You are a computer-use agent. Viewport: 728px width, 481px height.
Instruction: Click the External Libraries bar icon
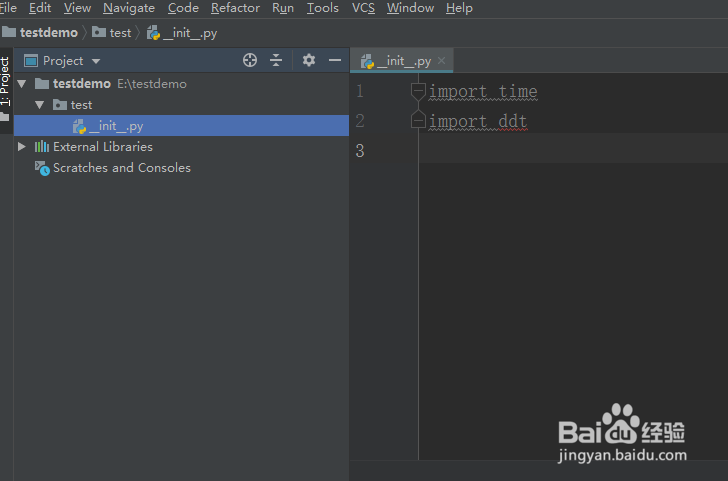click(42, 147)
